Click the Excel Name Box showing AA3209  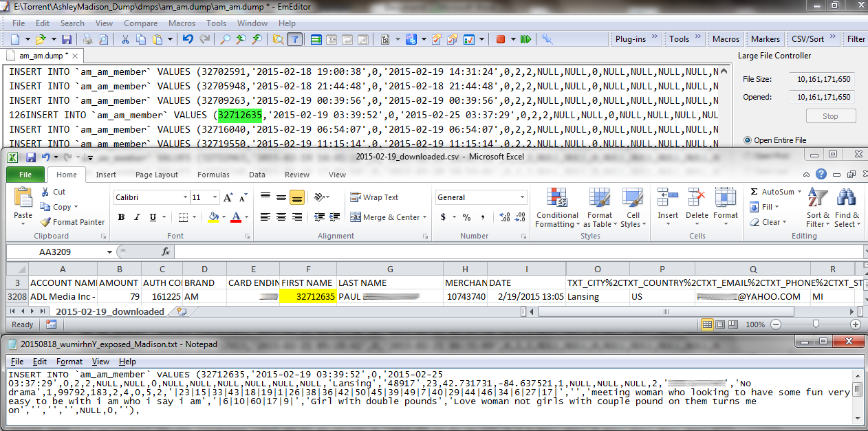[60, 252]
